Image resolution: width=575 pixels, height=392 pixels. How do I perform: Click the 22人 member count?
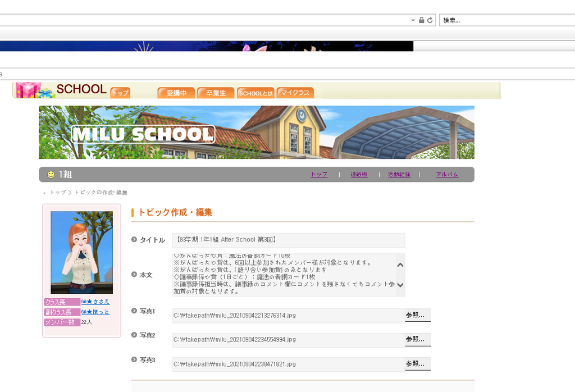(x=86, y=322)
